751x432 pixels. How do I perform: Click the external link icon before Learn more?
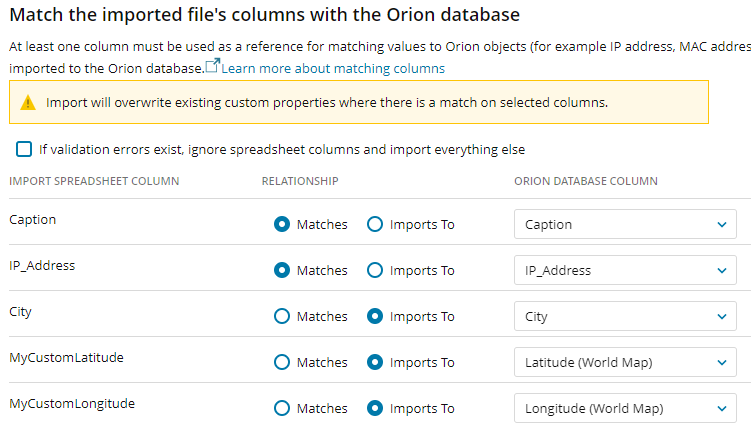(212, 66)
